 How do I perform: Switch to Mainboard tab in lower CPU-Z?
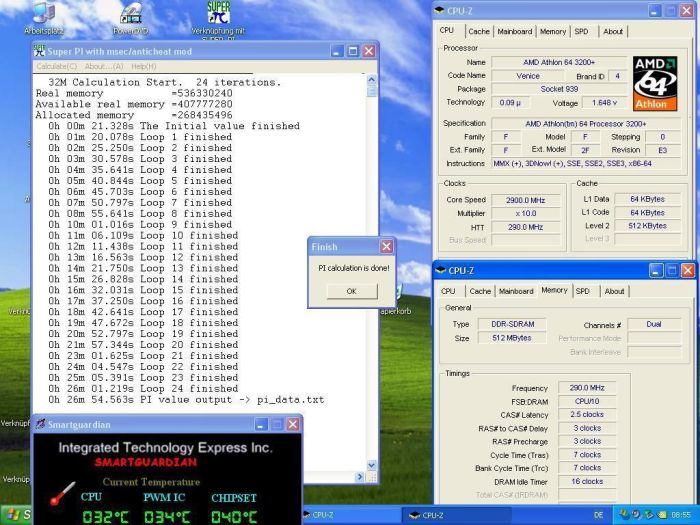click(x=516, y=291)
